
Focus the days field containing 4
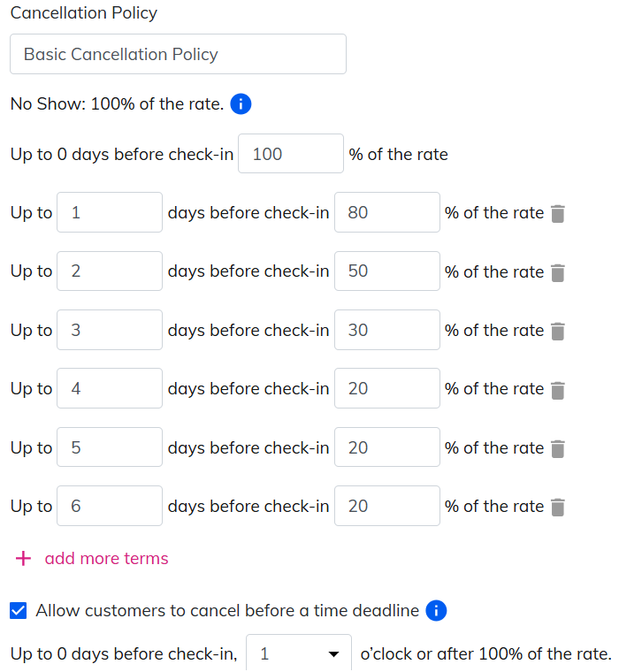[109, 388]
